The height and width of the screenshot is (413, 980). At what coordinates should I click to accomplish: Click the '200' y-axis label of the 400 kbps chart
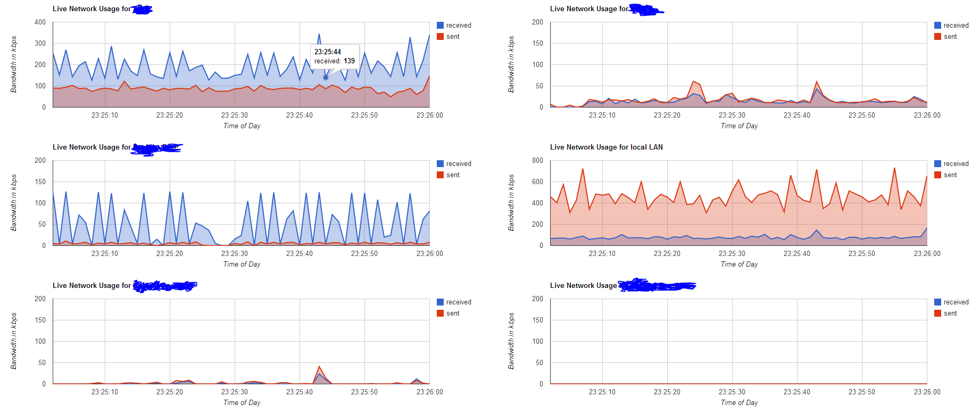tap(40, 64)
